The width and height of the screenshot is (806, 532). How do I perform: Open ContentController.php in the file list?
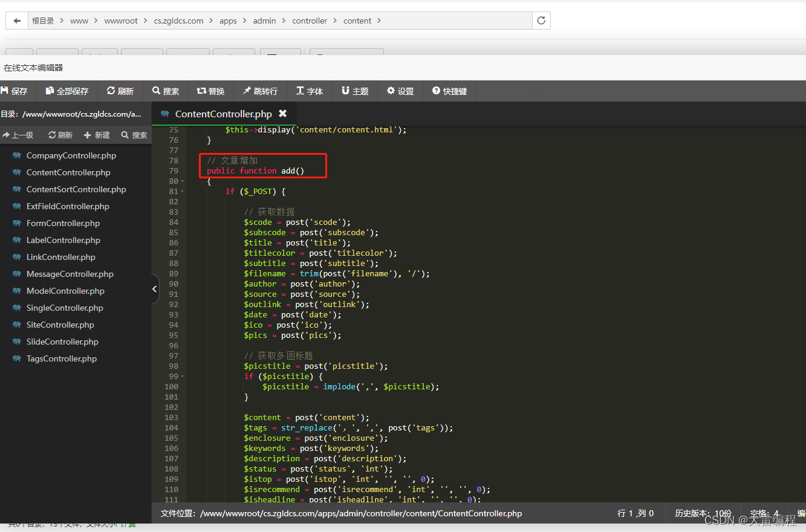(68, 172)
